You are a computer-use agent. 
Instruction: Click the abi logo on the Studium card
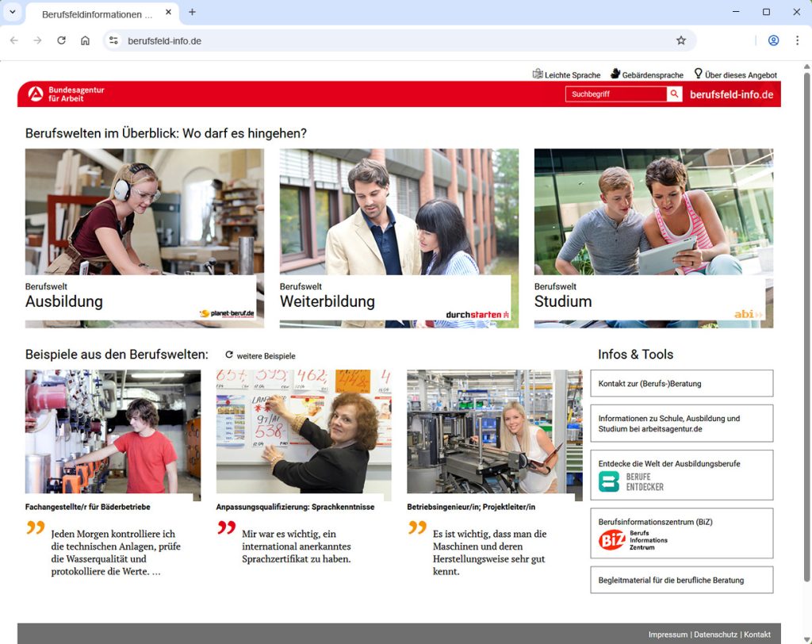[x=745, y=313]
